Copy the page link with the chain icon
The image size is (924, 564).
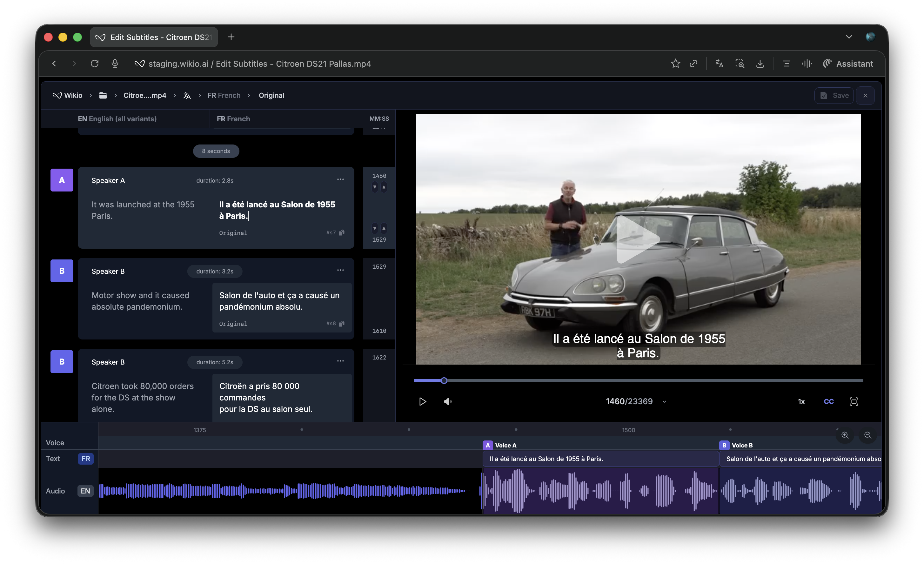coord(693,64)
